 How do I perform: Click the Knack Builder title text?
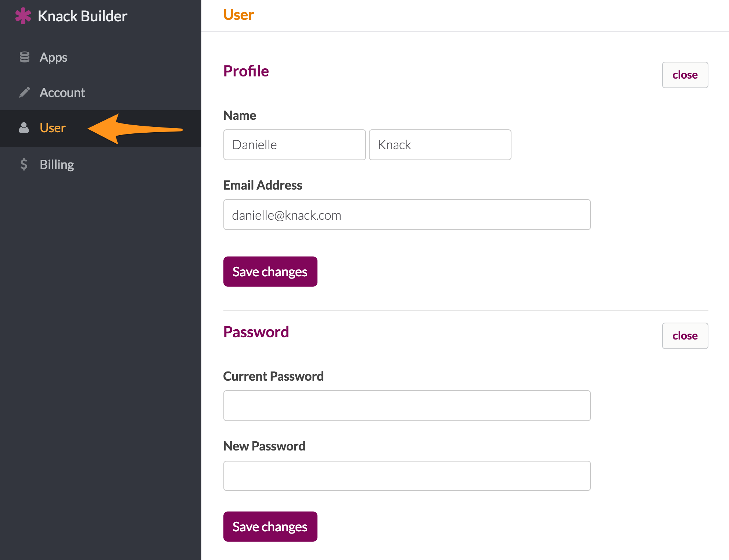click(x=82, y=16)
